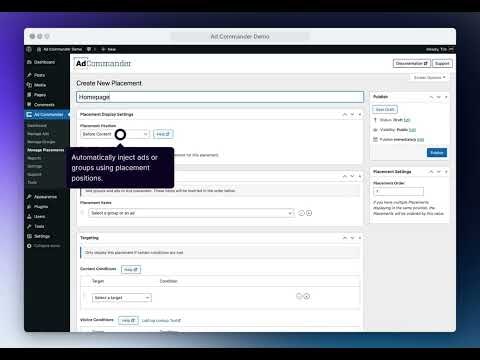The height and width of the screenshot is (360, 480).
Task: Click the blue Publish button
Action: [x=437, y=153]
